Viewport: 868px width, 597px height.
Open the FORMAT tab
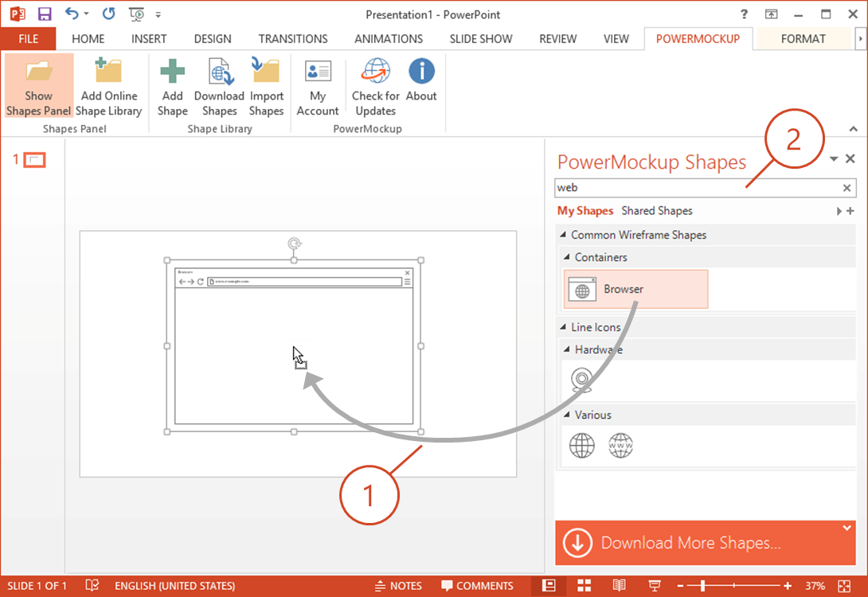click(x=803, y=39)
